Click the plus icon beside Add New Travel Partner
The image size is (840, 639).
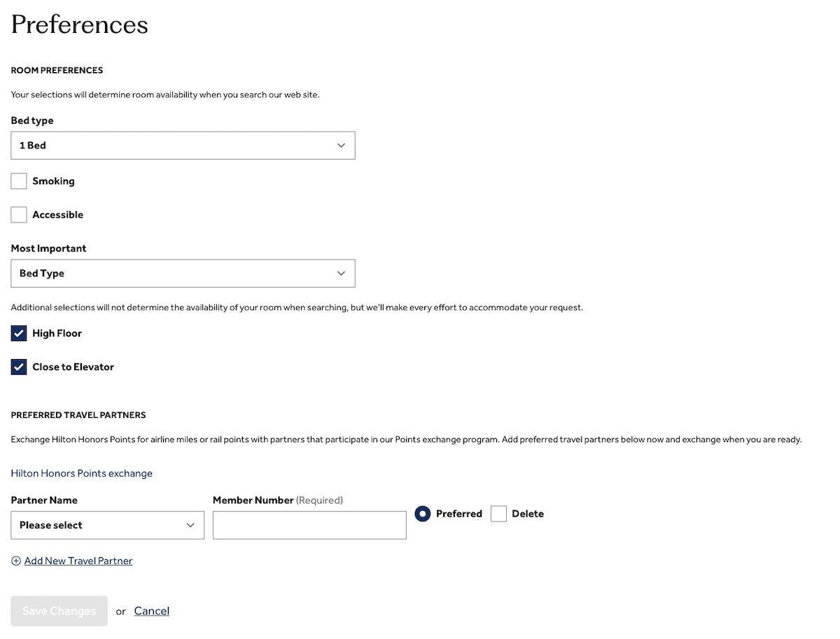[16, 561]
